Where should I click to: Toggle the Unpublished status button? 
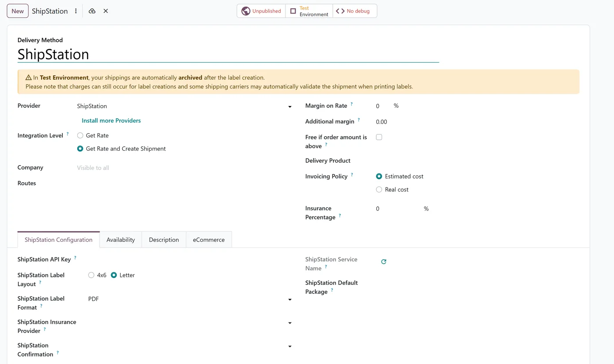click(x=261, y=11)
